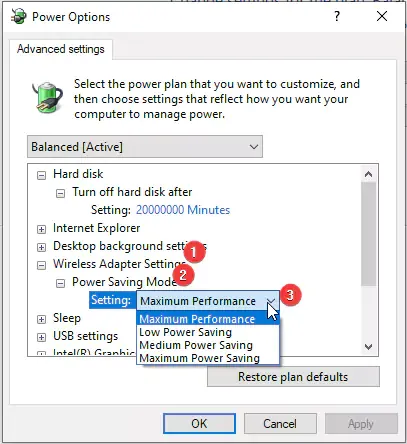Expand Desktop background settings node

41,247
